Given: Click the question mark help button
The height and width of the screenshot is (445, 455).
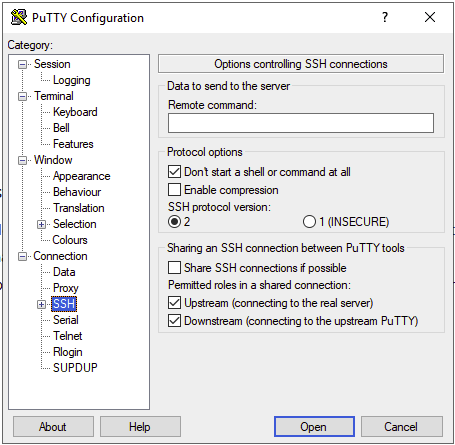Looking at the screenshot, I should (x=385, y=17).
